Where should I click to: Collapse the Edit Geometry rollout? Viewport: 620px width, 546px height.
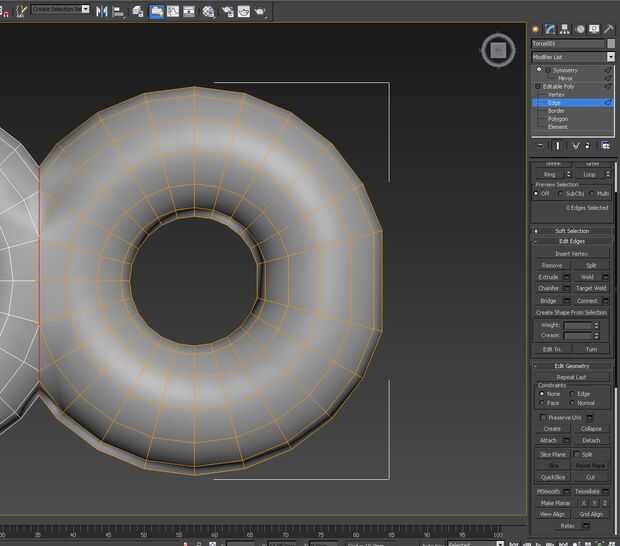[x=572, y=366]
